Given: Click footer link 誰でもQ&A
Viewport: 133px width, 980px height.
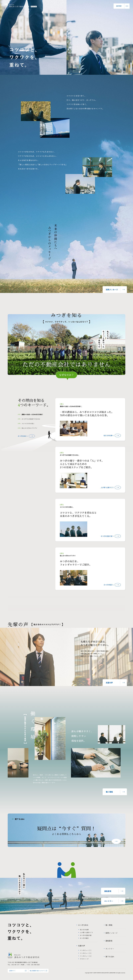Looking at the screenshot, I should (109, 956).
